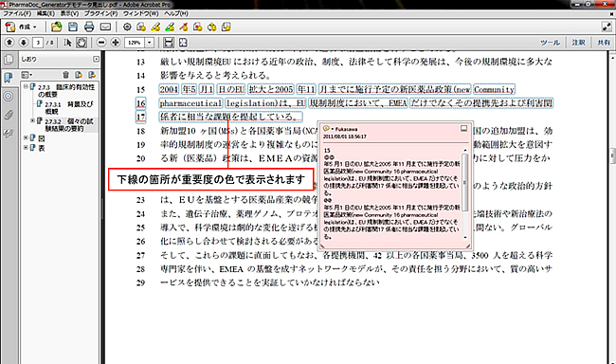
Task: Click the next page down arrow
Action: click(23, 42)
